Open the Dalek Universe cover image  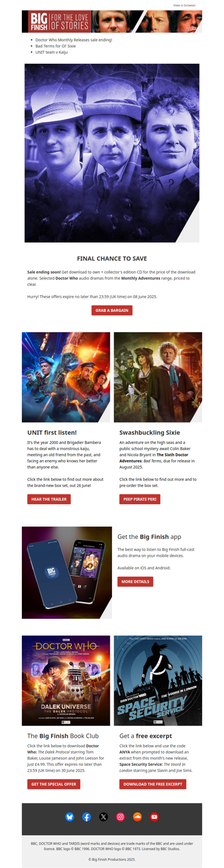66,680
